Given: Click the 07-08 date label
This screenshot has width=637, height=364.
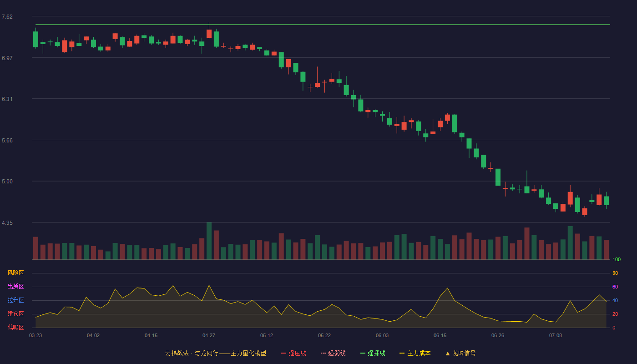Looking at the screenshot, I should tap(556, 335).
